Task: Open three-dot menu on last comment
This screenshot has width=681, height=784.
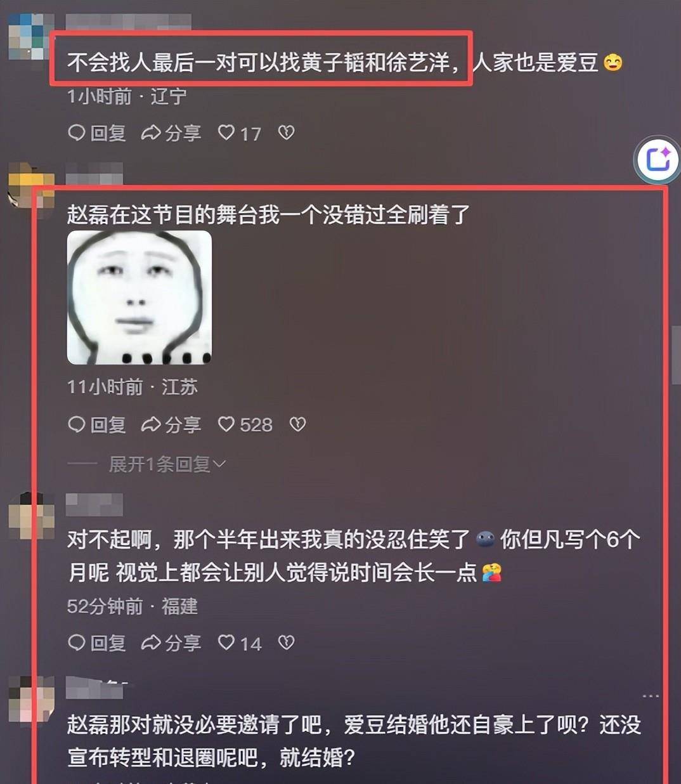Action: coord(651,696)
